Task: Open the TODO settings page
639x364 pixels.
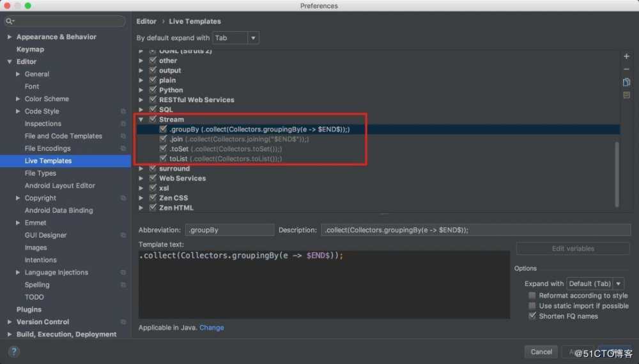Action: point(35,297)
